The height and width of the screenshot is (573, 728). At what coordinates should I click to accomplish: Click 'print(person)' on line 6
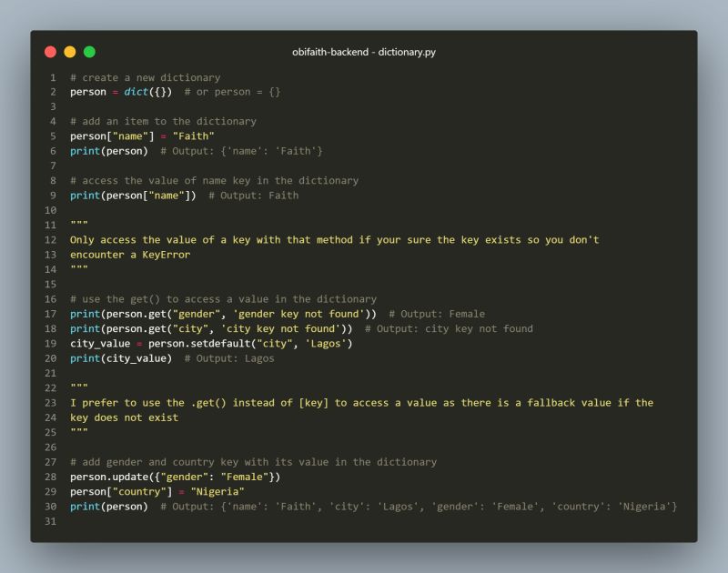(x=109, y=151)
